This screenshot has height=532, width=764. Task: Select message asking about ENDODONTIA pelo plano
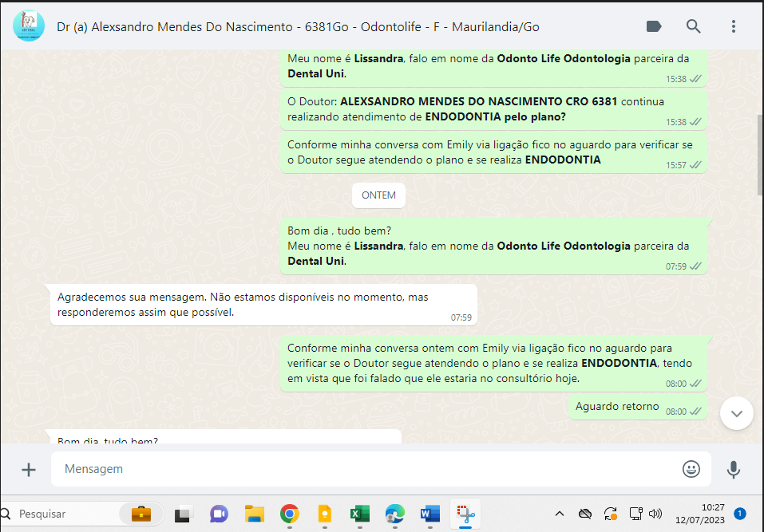[493, 109]
